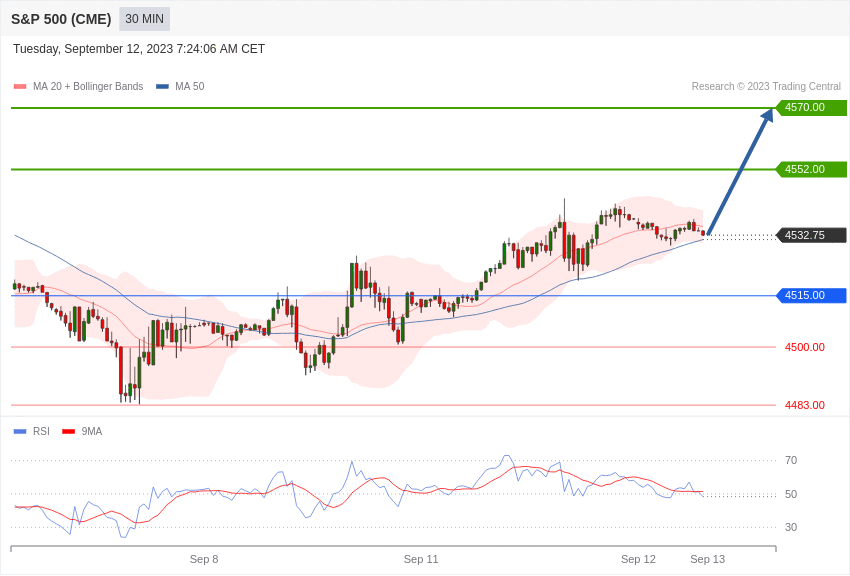Select the Sep 12 date axis label
The image size is (850, 576).
pos(638,559)
